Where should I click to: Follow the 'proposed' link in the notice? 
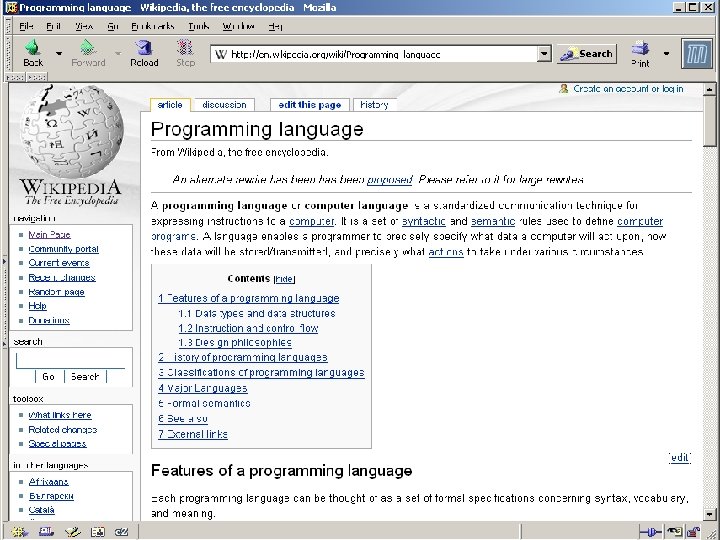coord(389,180)
